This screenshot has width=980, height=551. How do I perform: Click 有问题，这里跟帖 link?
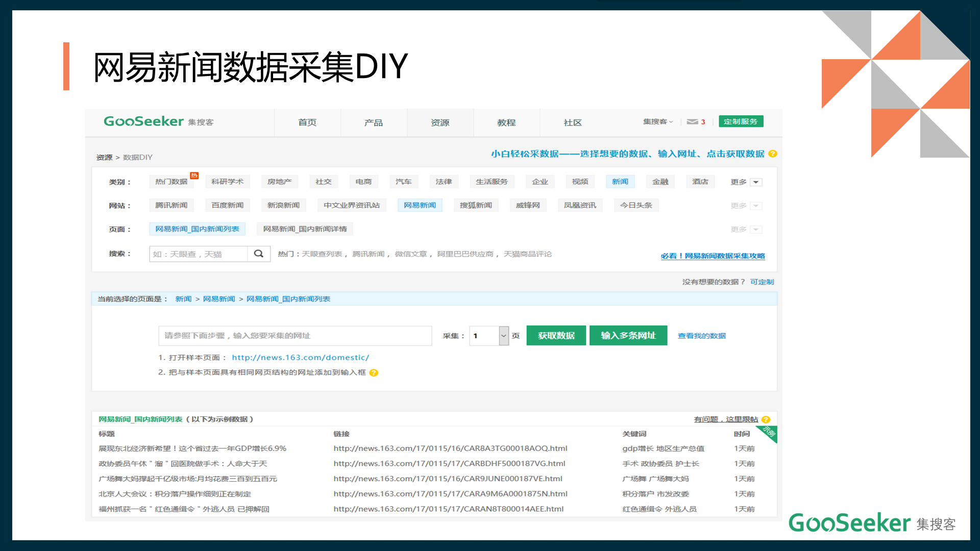coord(726,419)
